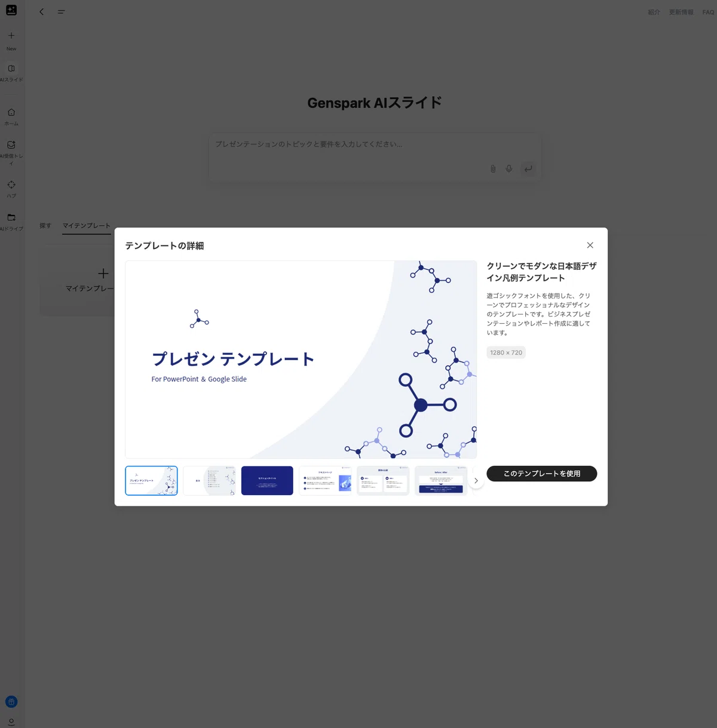This screenshot has width=717, height=728.
Task: Switch to the マイテンプレート tab
Action: [87, 226]
